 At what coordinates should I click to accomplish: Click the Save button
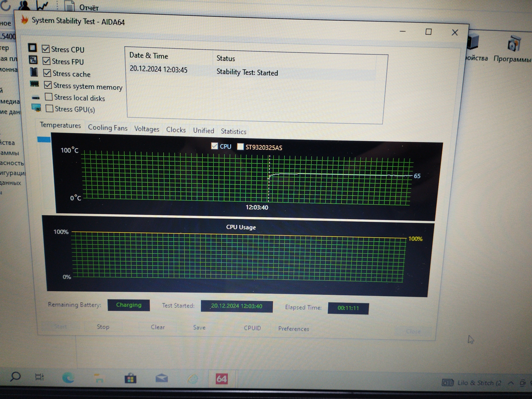pyautogui.click(x=199, y=328)
